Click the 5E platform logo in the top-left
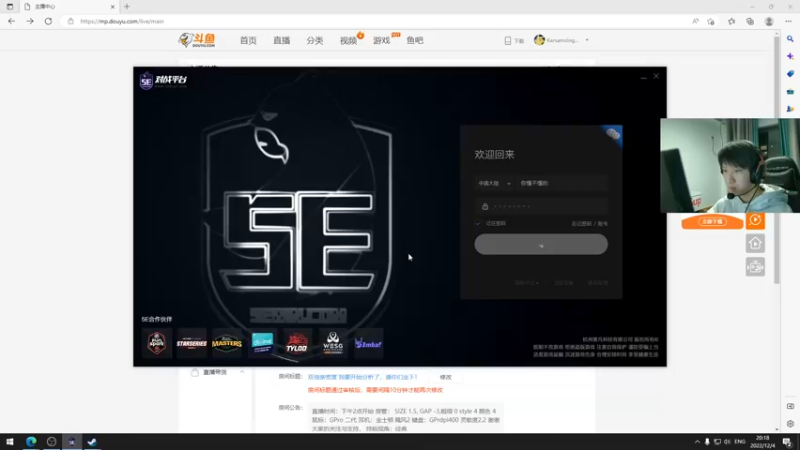The height and width of the screenshot is (450, 800). click(163, 81)
